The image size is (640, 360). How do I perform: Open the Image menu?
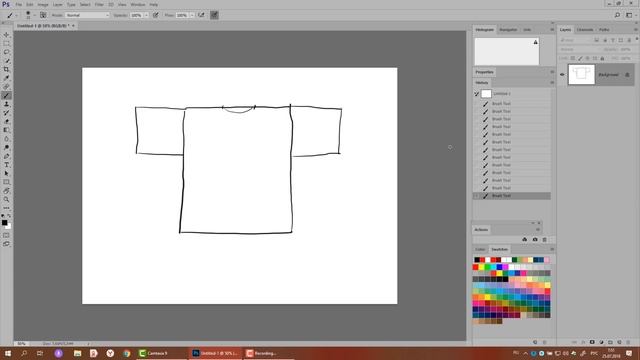pyautogui.click(x=43, y=4)
